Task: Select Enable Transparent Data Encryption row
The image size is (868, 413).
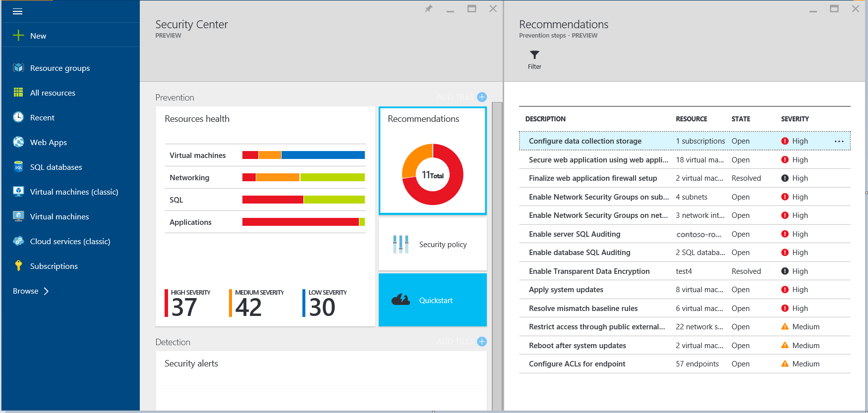Action: click(685, 271)
